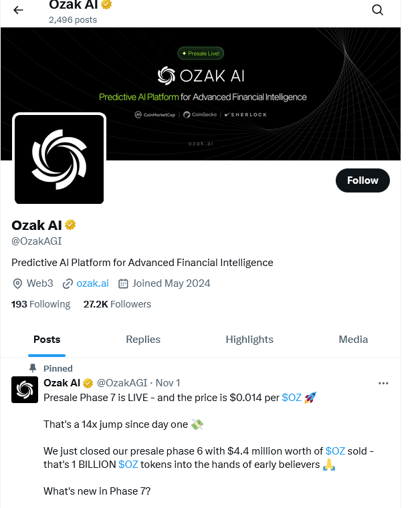Screen dimensions: 420x508
Task: Switch to the Replies tab
Action: point(143,340)
